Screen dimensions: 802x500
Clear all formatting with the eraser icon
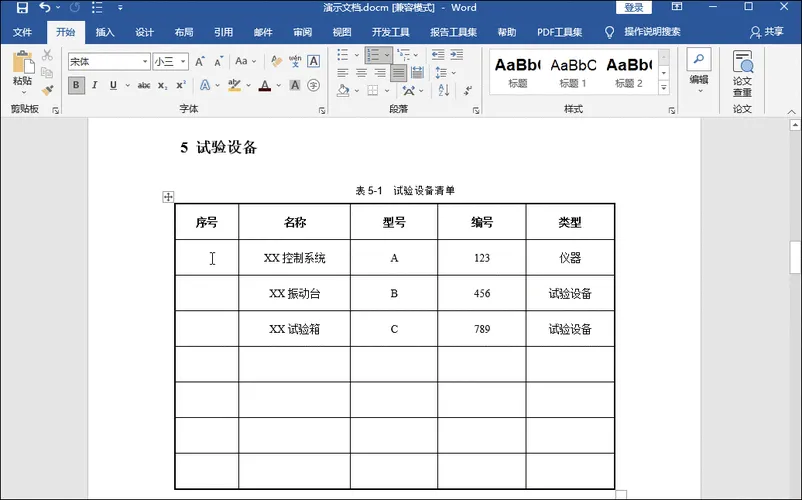pos(276,62)
